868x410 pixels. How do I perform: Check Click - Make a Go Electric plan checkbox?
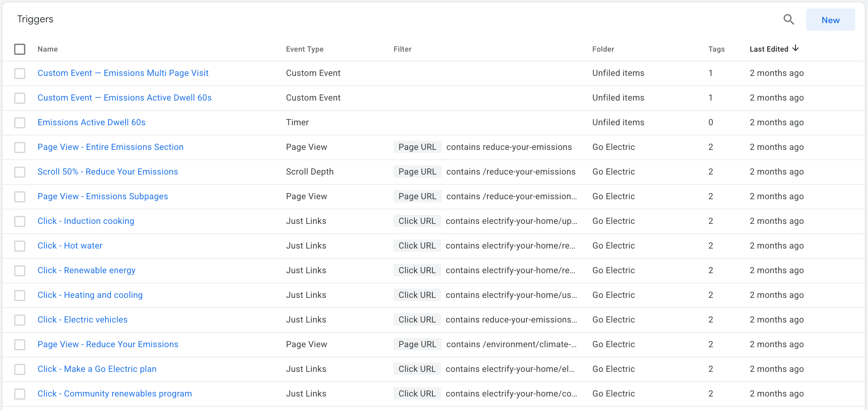coord(20,369)
